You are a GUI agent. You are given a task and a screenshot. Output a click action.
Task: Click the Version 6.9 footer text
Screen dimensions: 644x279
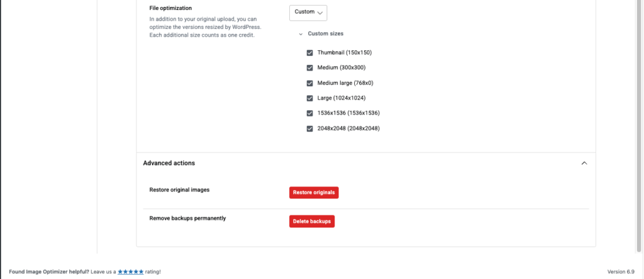click(x=620, y=271)
